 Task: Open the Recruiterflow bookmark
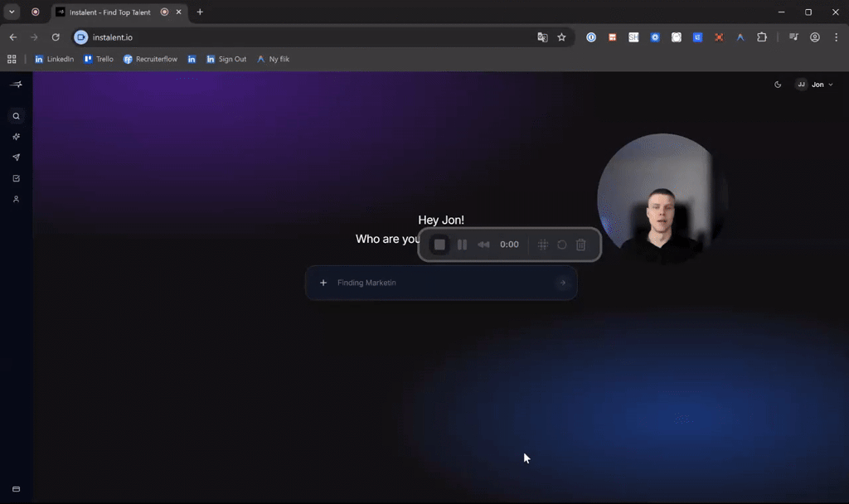(x=151, y=59)
